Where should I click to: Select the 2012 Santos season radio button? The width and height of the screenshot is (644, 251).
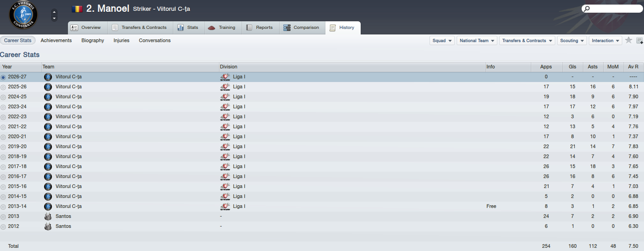tap(3, 227)
